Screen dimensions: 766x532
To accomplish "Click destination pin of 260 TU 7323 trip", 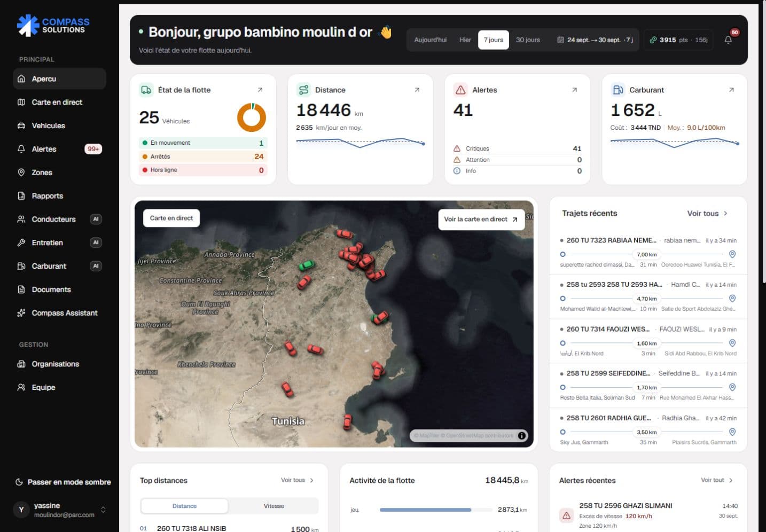I will tap(732, 254).
